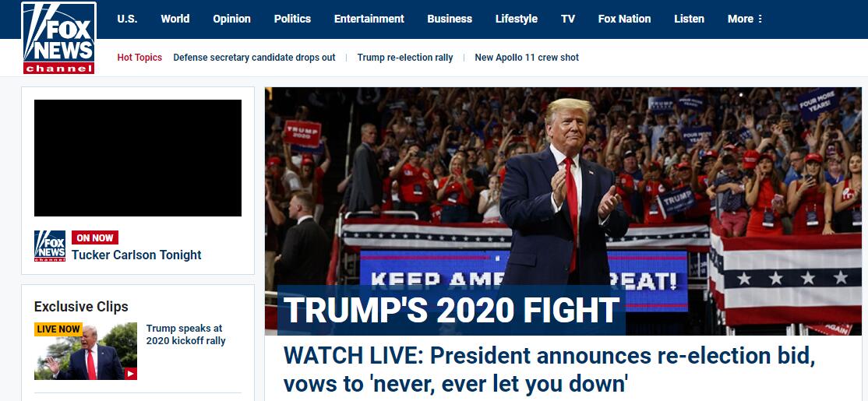Go to the Opinion section

[231, 19]
